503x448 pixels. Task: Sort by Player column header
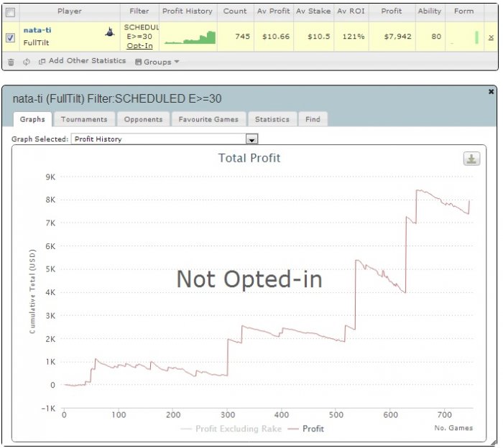pyautogui.click(x=70, y=11)
